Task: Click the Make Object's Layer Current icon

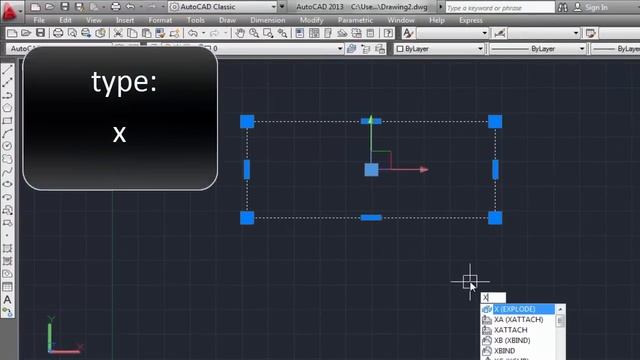Action: [x=351, y=49]
